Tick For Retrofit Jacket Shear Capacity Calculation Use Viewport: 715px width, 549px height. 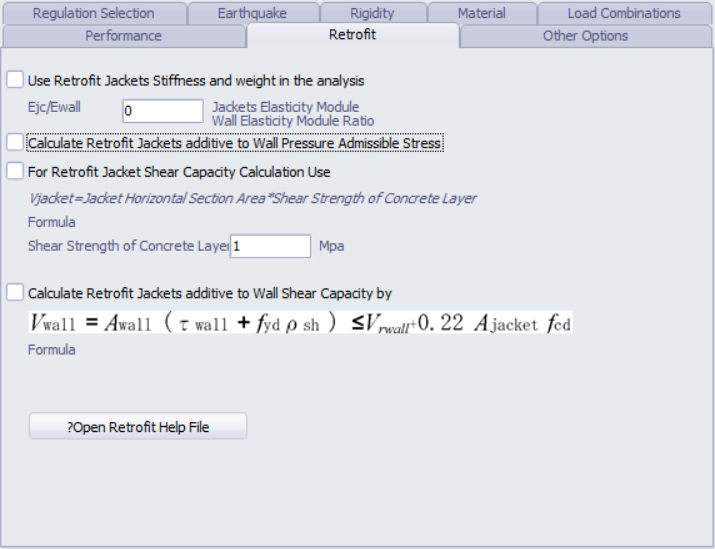[x=15, y=172]
